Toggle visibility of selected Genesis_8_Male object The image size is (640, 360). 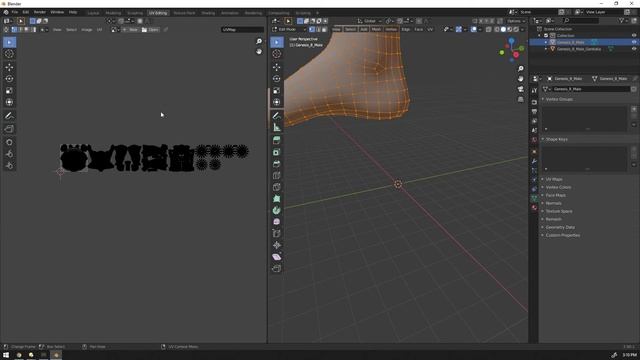coord(634,42)
